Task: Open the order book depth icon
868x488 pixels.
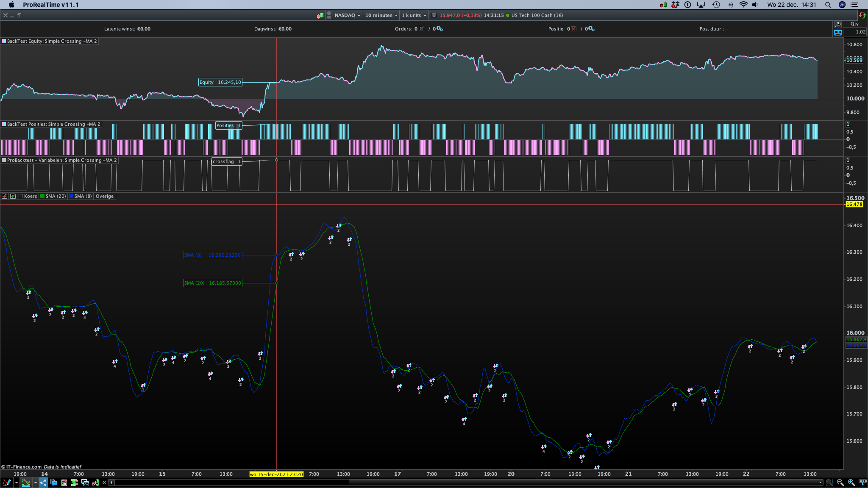Action: [75, 482]
